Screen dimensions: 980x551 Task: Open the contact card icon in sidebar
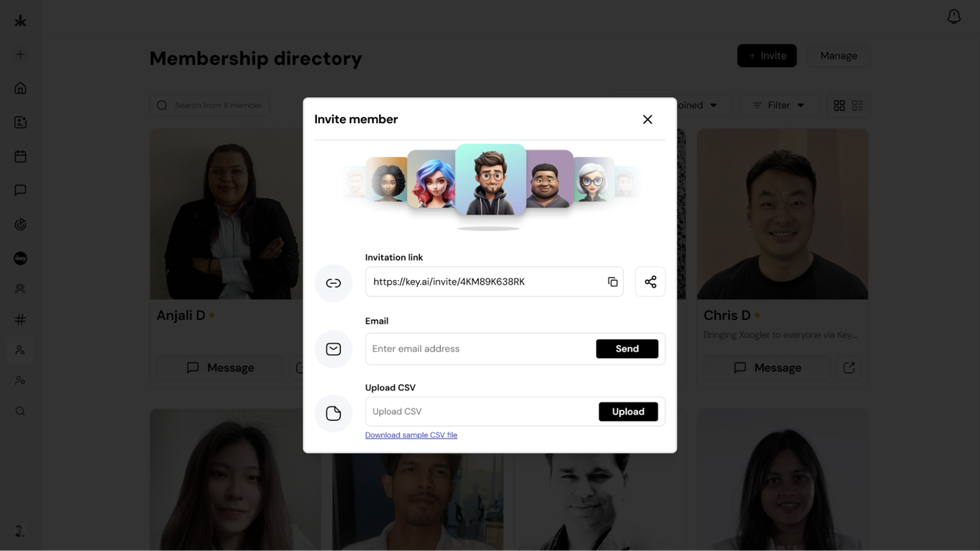[21, 122]
